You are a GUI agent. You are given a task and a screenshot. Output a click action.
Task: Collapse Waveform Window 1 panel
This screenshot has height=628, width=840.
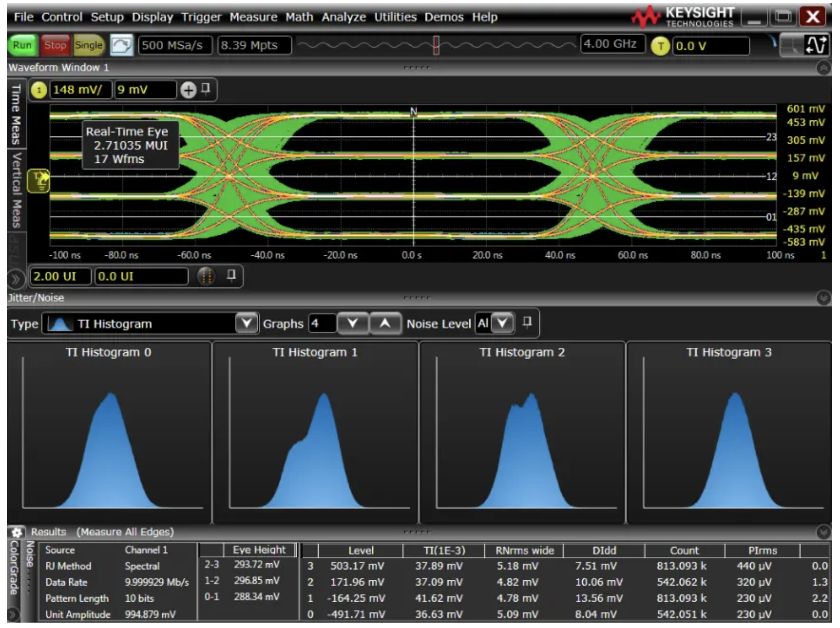click(x=823, y=68)
